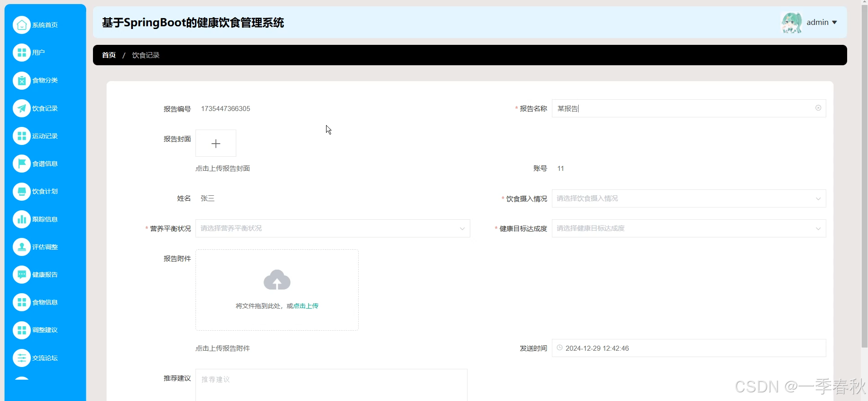Click the 饮食记录 paper plane icon
The image size is (868, 401).
(x=22, y=108)
